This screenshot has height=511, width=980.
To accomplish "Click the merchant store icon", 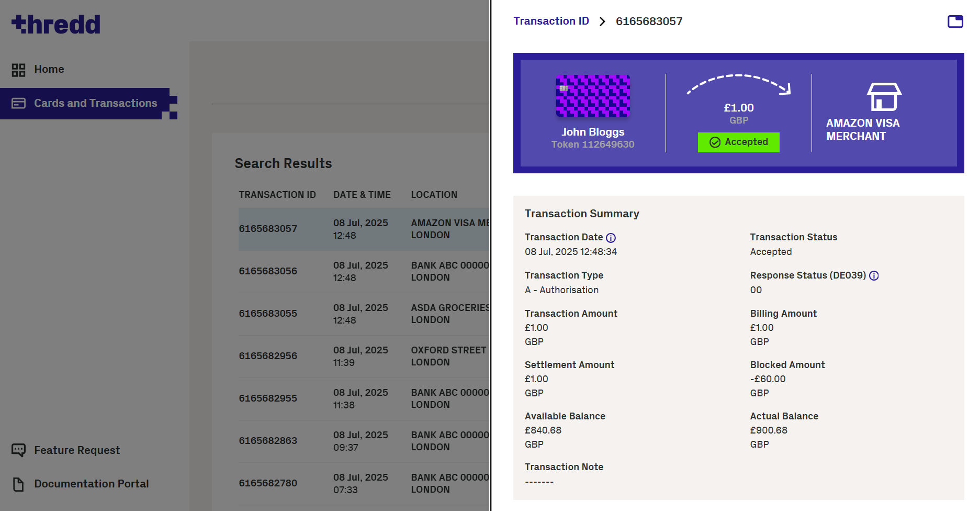I will click(x=884, y=97).
